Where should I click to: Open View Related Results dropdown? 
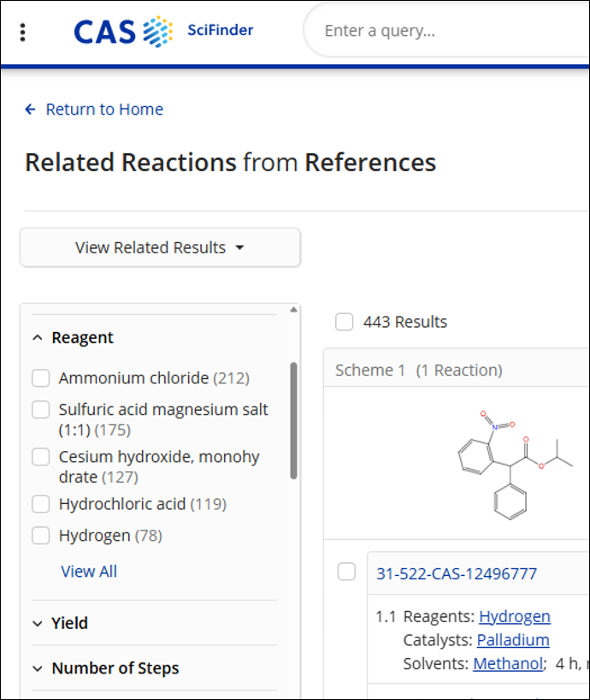pyautogui.click(x=160, y=247)
